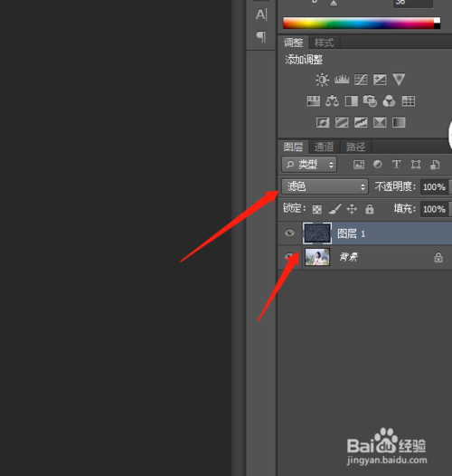Add a Vibrance adjustment

[399, 80]
